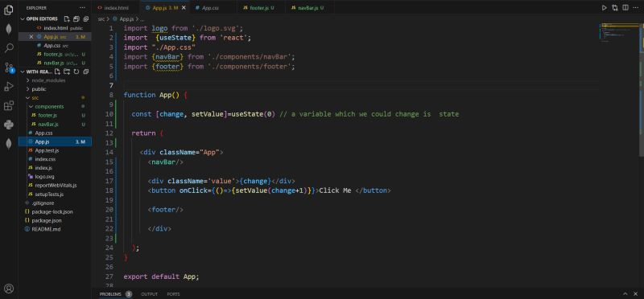Select navBar.js in Open Editors list
The width and height of the screenshot is (644, 299).
55,63
